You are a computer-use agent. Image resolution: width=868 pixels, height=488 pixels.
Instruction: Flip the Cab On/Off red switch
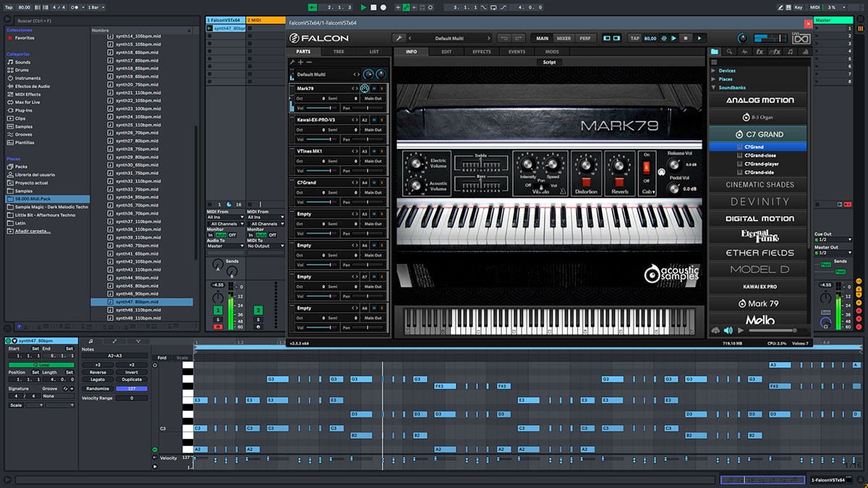pyautogui.click(x=647, y=168)
